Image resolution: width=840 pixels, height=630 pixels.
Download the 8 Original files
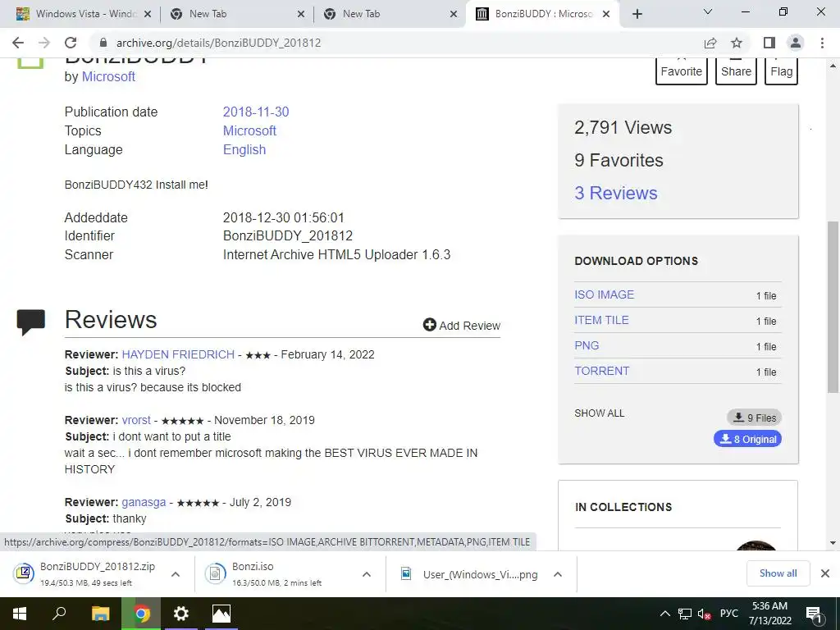(747, 439)
